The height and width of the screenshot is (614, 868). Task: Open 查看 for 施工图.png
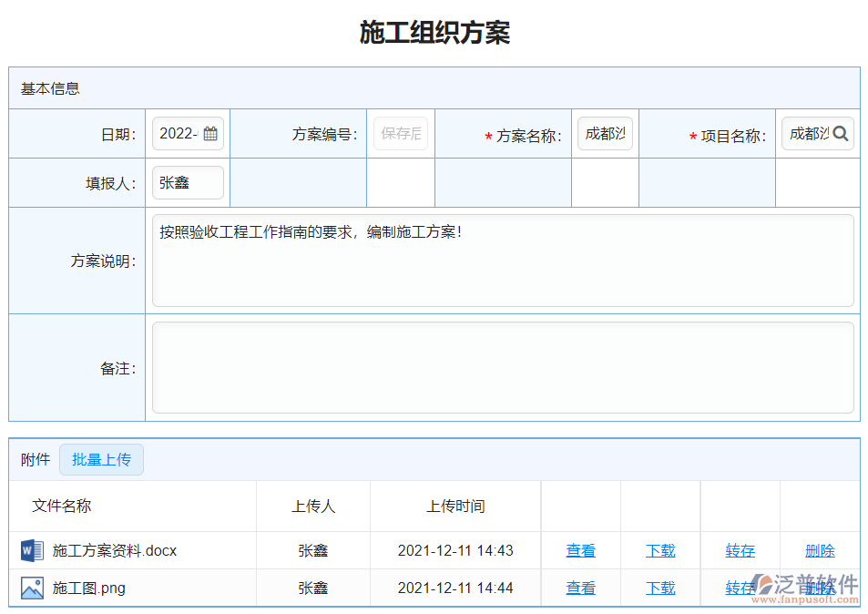pyautogui.click(x=580, y=588)
